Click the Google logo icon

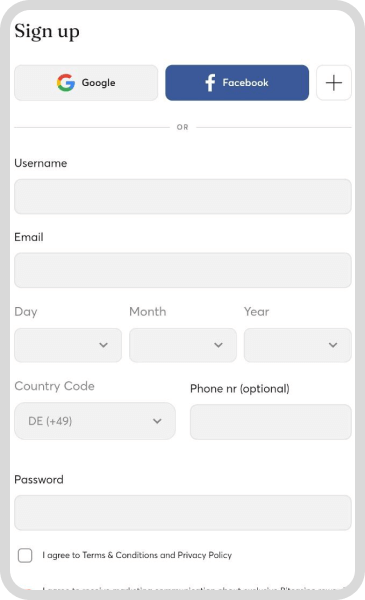click(x=66, y=83)
